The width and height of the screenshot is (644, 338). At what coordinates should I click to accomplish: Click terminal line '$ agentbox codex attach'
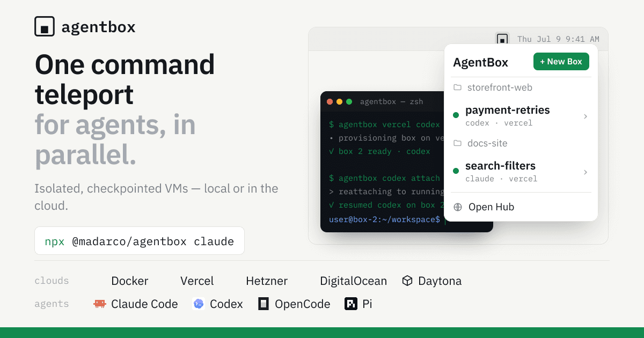point(384,178)
